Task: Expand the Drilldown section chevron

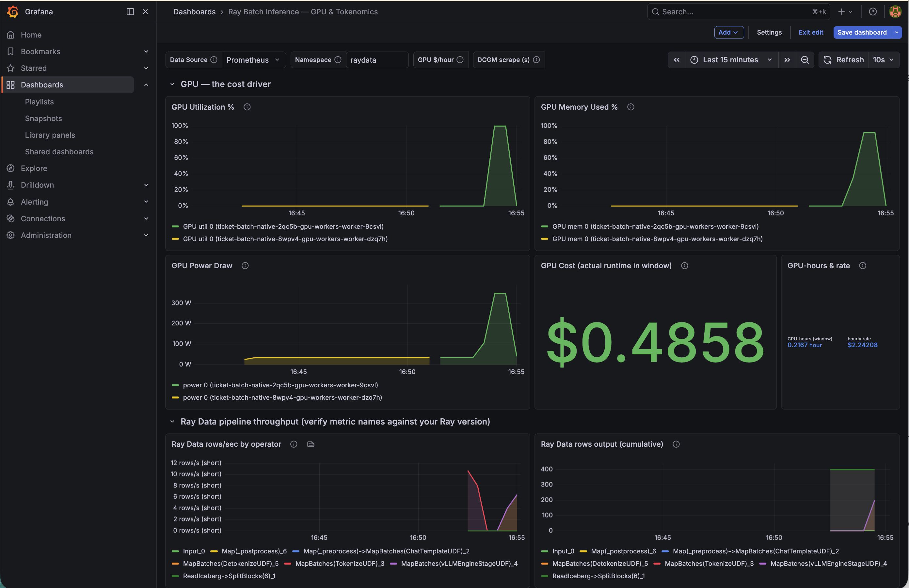Action: click(x=146, y=185)
